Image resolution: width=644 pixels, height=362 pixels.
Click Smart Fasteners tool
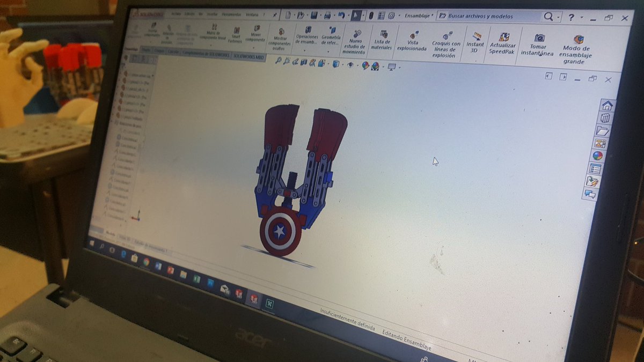235,34
